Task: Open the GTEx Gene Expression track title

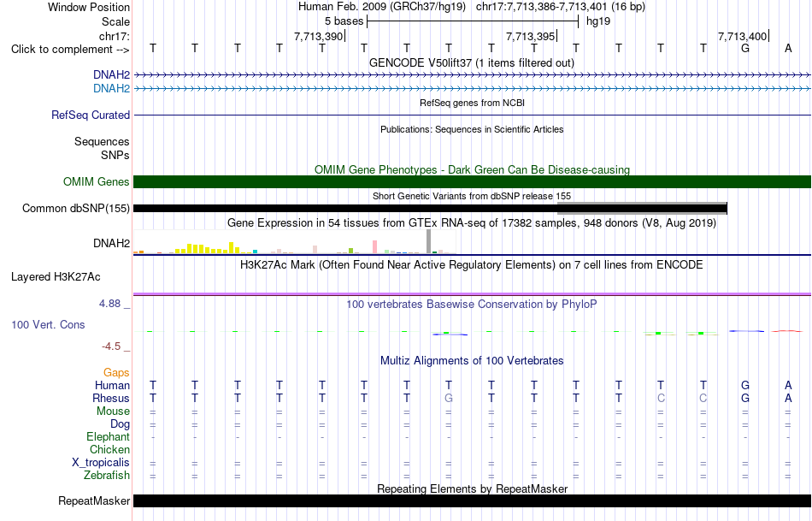Action: click(472, 223)
